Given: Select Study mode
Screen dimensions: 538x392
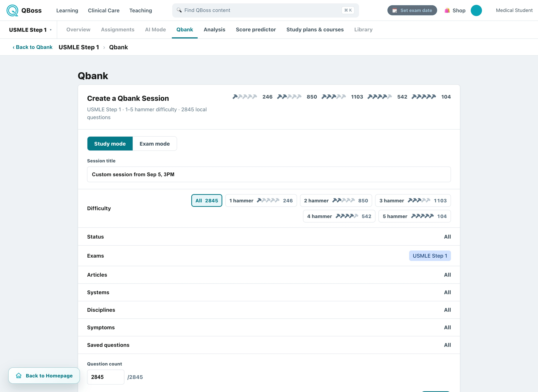Looking at the screenshot, I should (110, 144).
